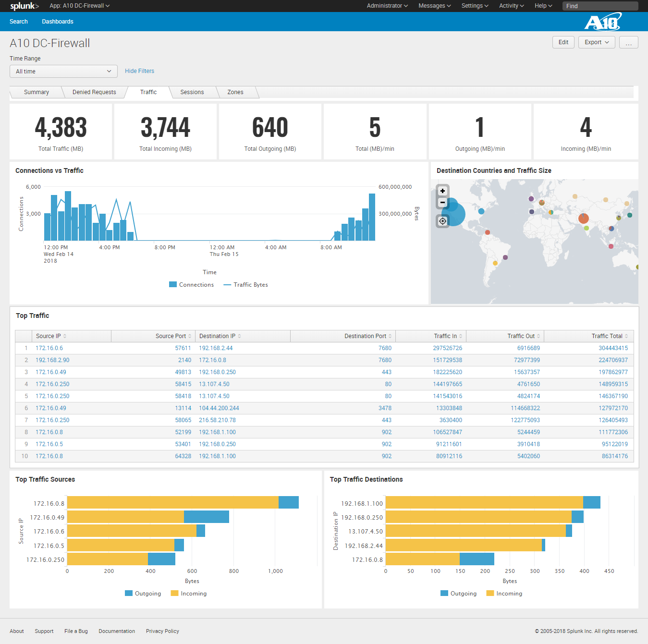Sort by Destination IP column arrows
Screen dimensions: 648x644
239,336
